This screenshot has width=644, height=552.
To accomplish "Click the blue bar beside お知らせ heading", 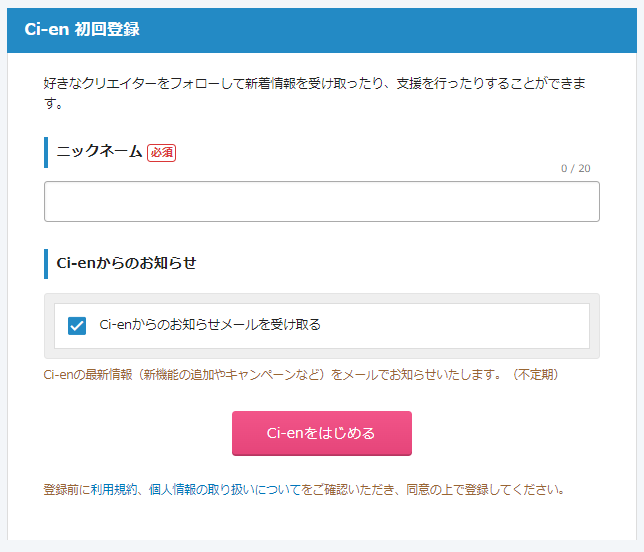I will point(46,264).
